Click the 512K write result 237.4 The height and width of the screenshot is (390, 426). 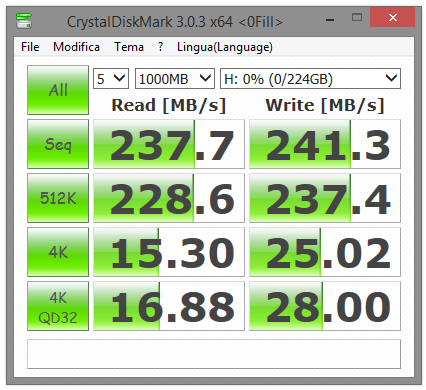325,198
